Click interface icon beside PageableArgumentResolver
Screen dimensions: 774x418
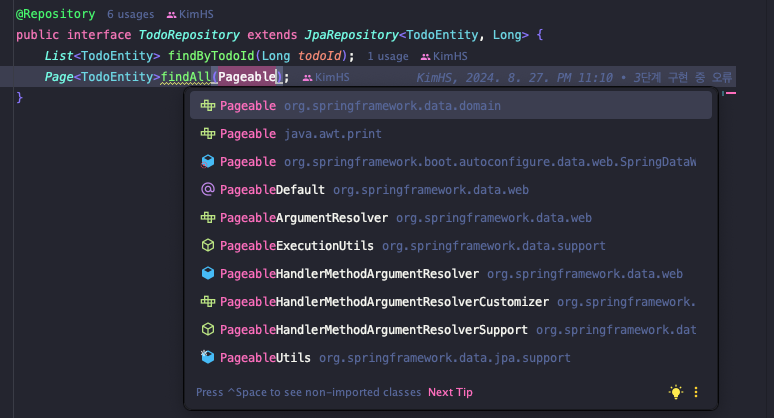click(208, 217)
